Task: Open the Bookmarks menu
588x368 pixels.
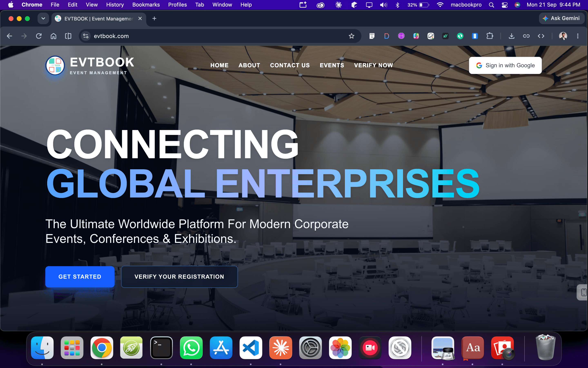Action: coord(146,5)
